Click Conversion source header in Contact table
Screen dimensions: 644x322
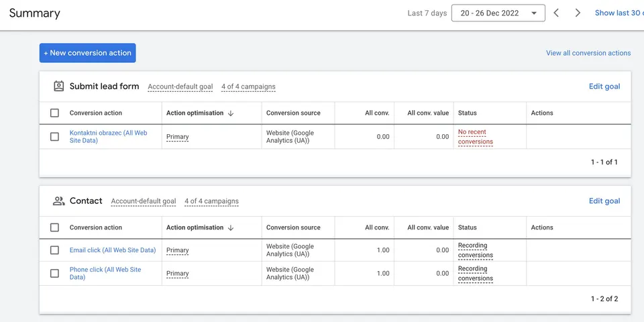pyautogui.click(x=293, y=227)
